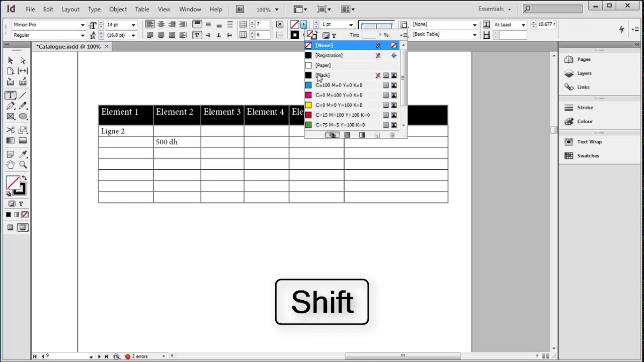The image size is (644, 362).
Task: Swap fill and stroke arrow icon
Action: 24,178
